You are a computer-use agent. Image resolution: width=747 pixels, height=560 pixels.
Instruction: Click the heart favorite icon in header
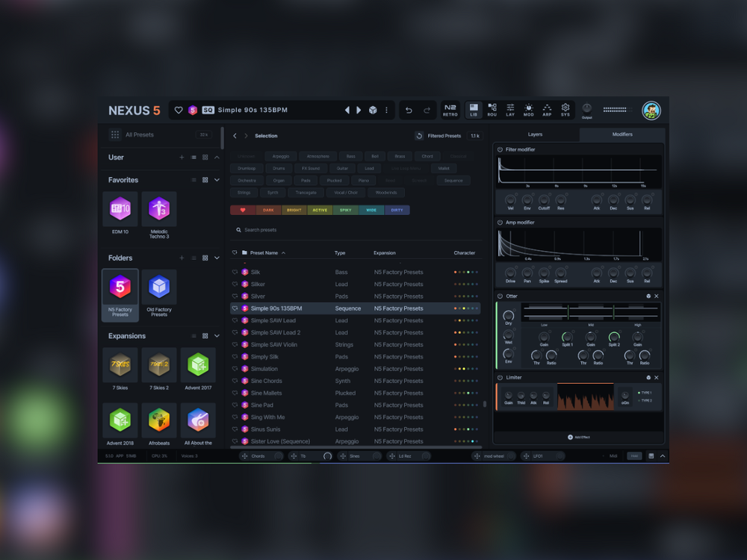178,110
